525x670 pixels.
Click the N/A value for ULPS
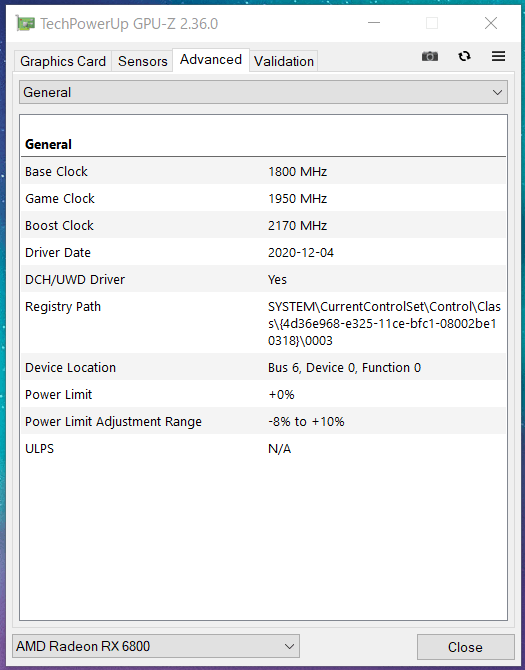[279, 448]
